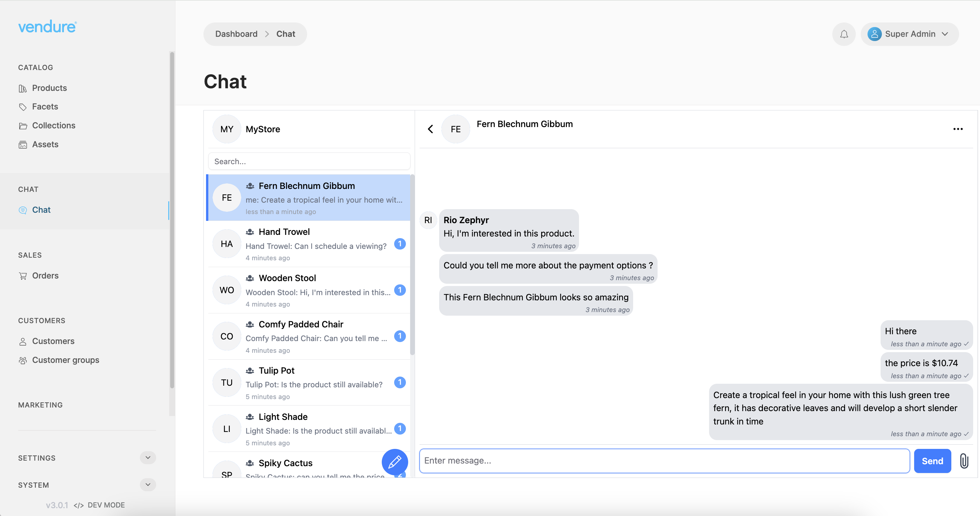The width and height of the screenshot is (980, 516).
Task: Open Facets in the sidebar
Action: coord(45,107)
